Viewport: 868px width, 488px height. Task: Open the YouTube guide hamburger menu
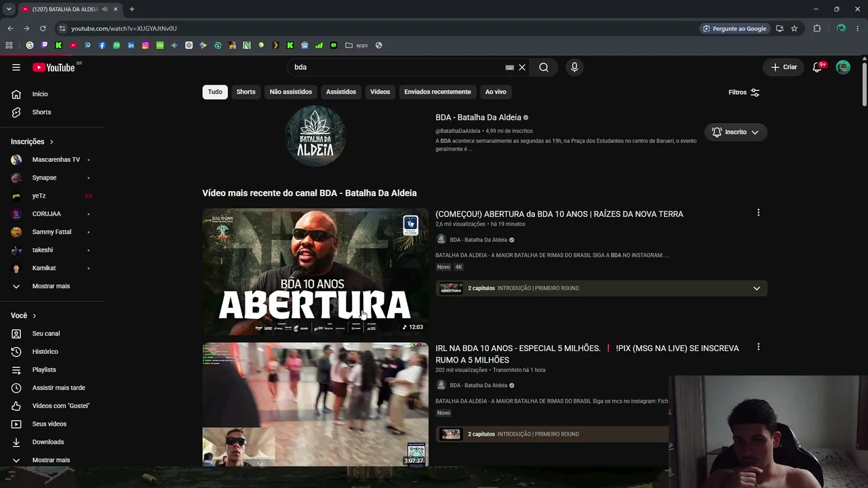tap(16, 67)
